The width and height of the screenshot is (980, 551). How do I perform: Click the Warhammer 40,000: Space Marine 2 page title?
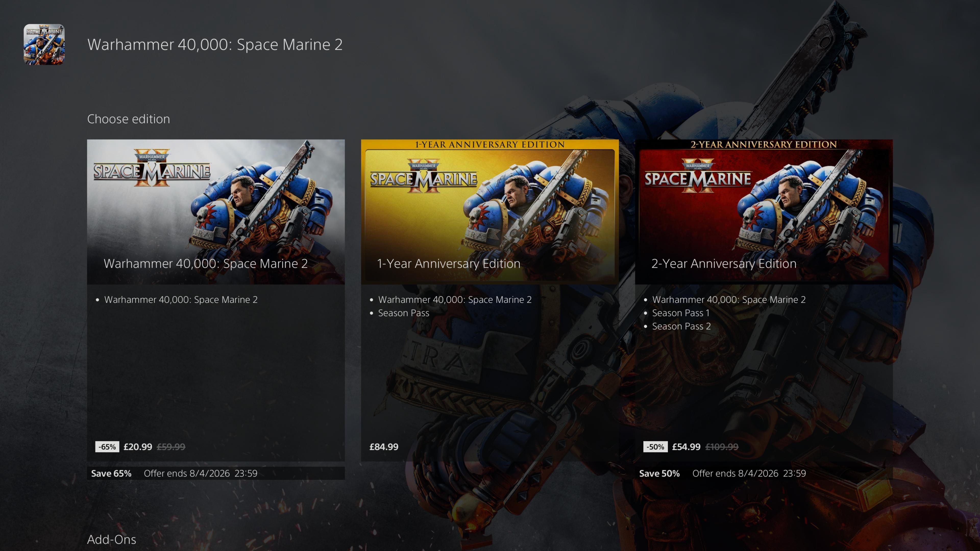pos(215,44)
